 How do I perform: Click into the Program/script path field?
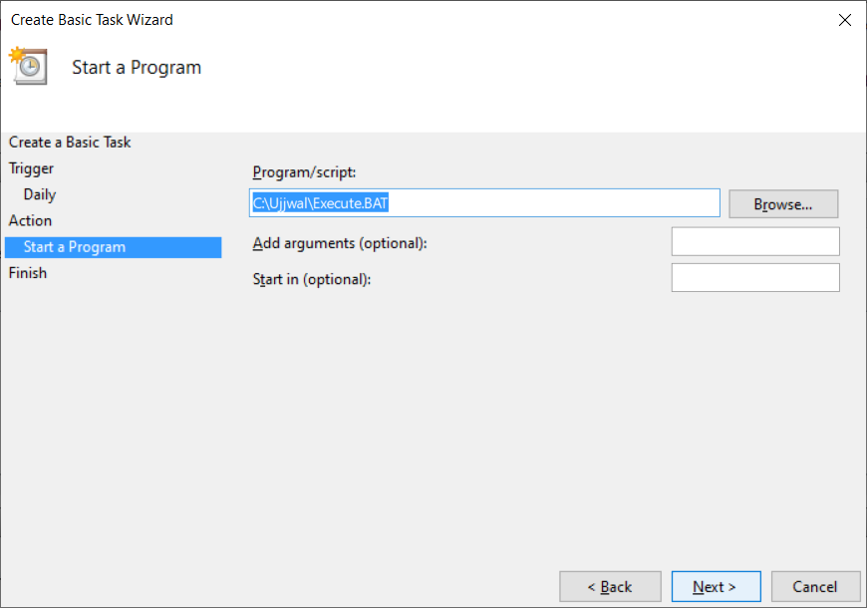pyautogui.click(x=483, y=203)
